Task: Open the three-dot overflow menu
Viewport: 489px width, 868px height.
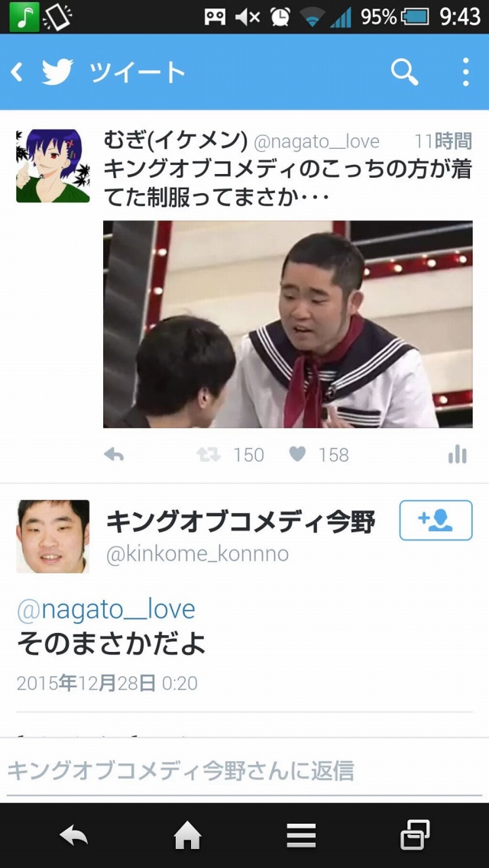Action: pyautogui.click(x=466, y=72)
